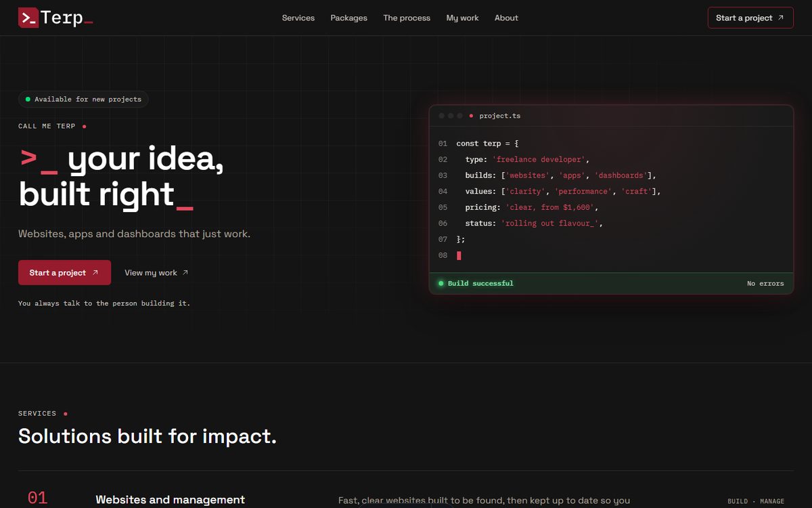This screenshot has width=812, height=508.
Task: Click the 'dashboards' string in builds line
Action: [621, 175]
